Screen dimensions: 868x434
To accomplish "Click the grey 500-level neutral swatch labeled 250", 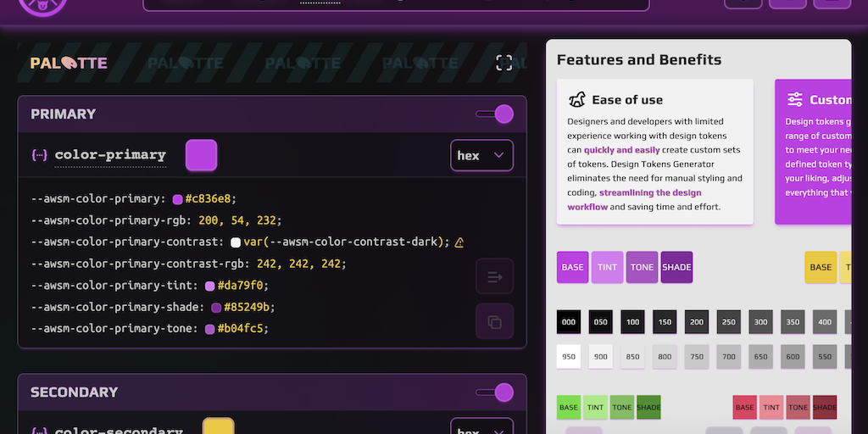I will point(729,322).
